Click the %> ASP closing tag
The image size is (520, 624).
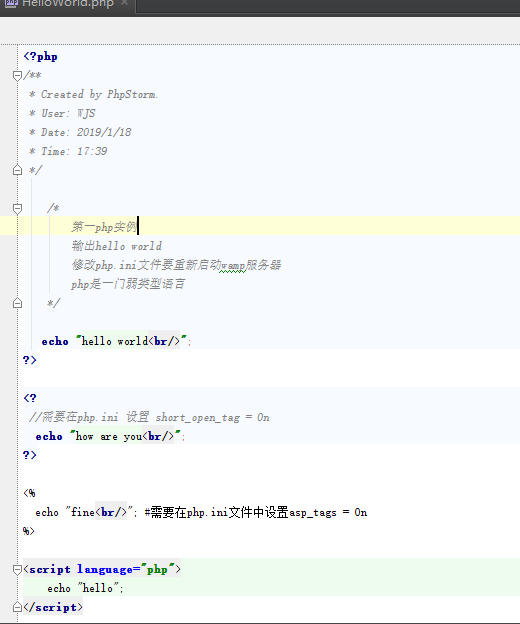(x=29, y=531)
